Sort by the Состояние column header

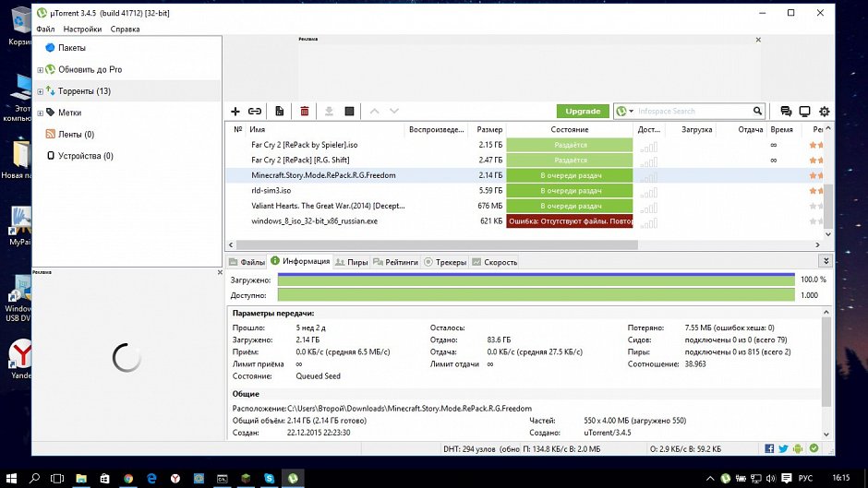point(570,129)
